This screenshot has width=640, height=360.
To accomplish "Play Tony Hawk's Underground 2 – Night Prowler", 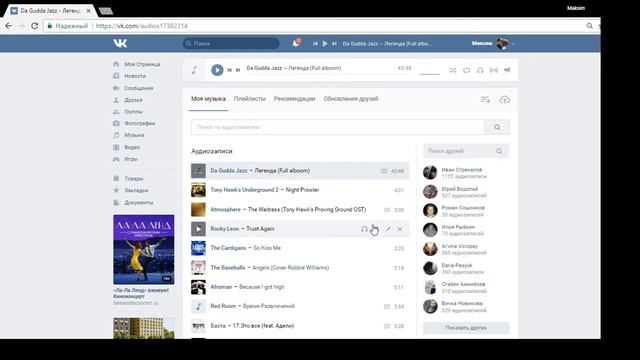I will 198,190.
